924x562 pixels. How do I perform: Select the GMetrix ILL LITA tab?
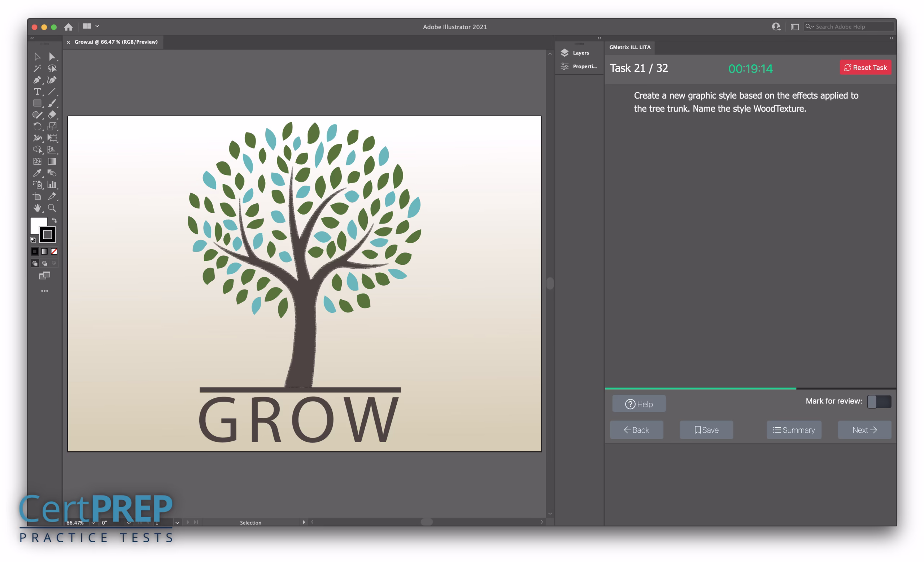[x=629, y=47]
